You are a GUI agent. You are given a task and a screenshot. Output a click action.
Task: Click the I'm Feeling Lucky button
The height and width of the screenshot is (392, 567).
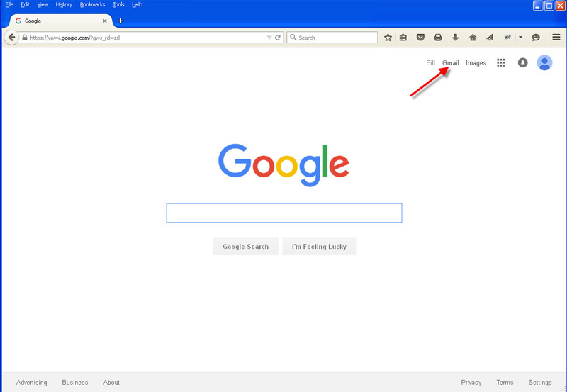click(x=319, y=247)
